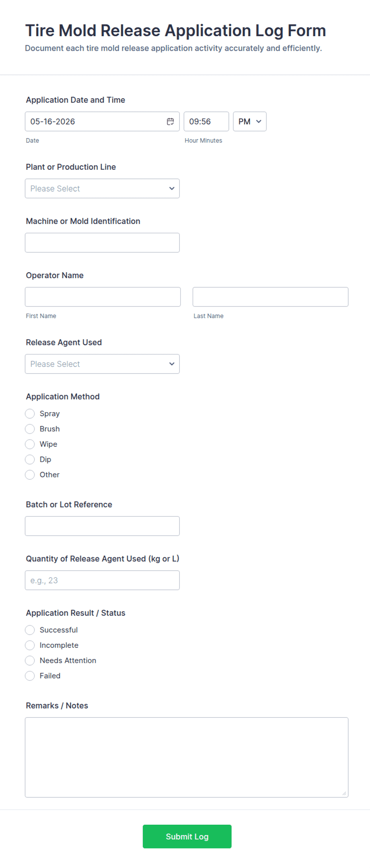Viewport: 370px width, 868px height.
Task: Select Other application method option
Action: coord(30,475)
